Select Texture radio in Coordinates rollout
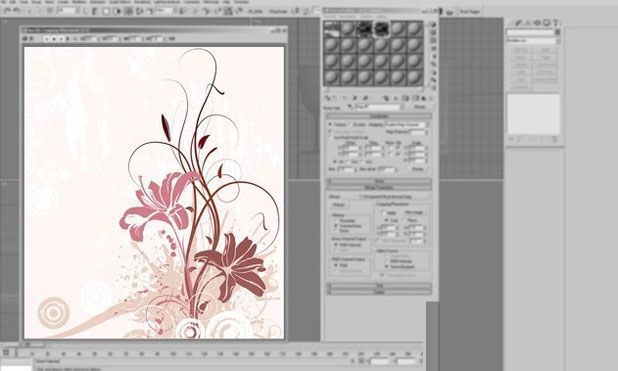This screenshot has width=618, height=371. tap(330, 125)
